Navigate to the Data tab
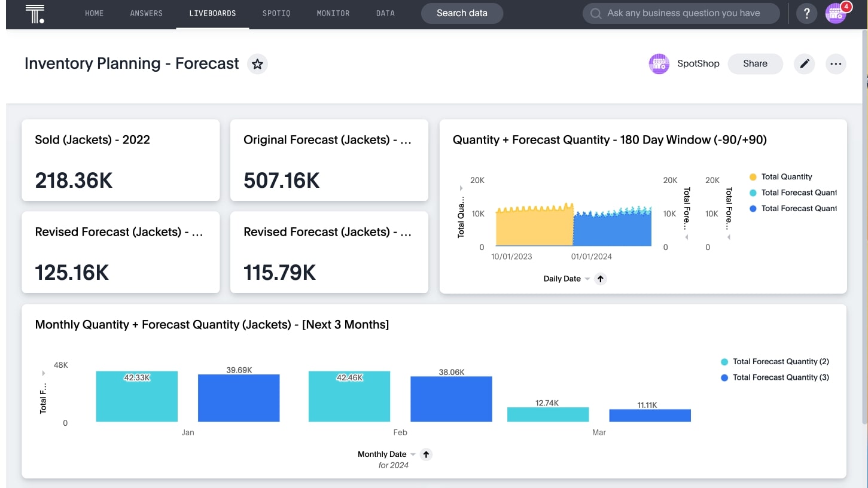 385,13
